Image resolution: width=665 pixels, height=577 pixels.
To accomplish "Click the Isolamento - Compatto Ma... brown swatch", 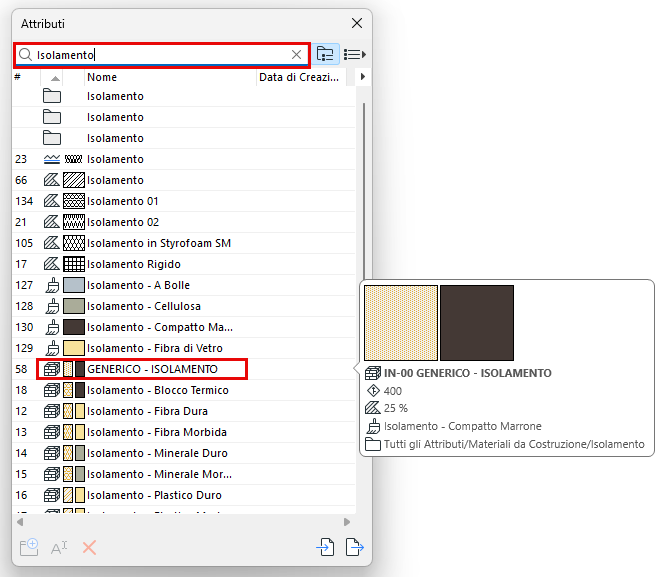I will (x=74, y=327).
